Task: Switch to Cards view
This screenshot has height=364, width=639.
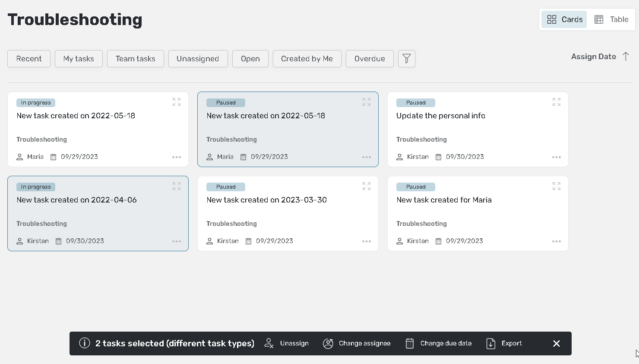Action: coord(564,19)
